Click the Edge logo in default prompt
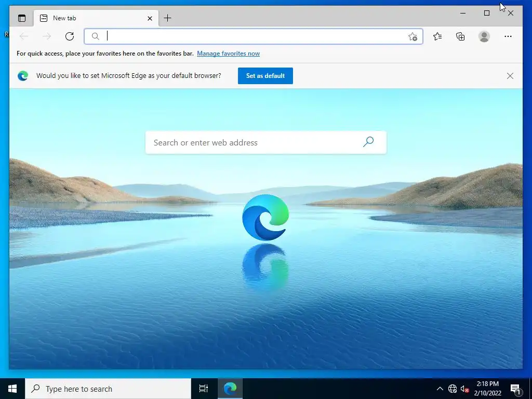The width and height of the screenshot is (532, 399). click(23, 76)
